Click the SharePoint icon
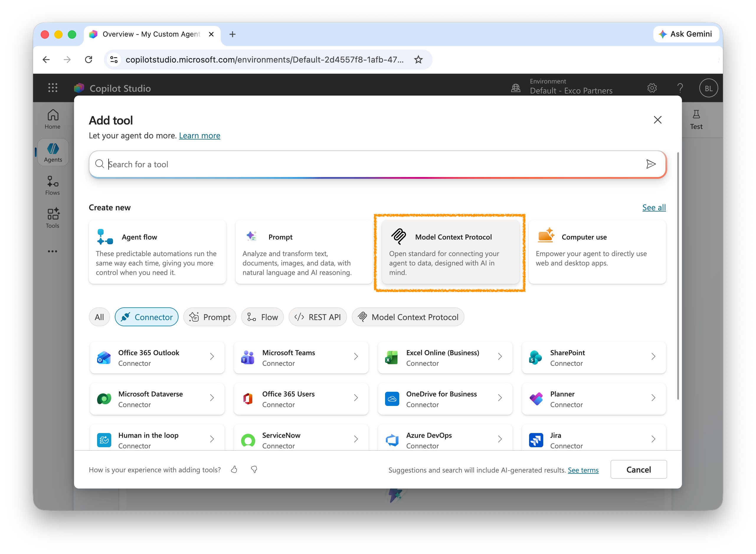The height and width of the screenshot is (554, 756). point(535,358)
